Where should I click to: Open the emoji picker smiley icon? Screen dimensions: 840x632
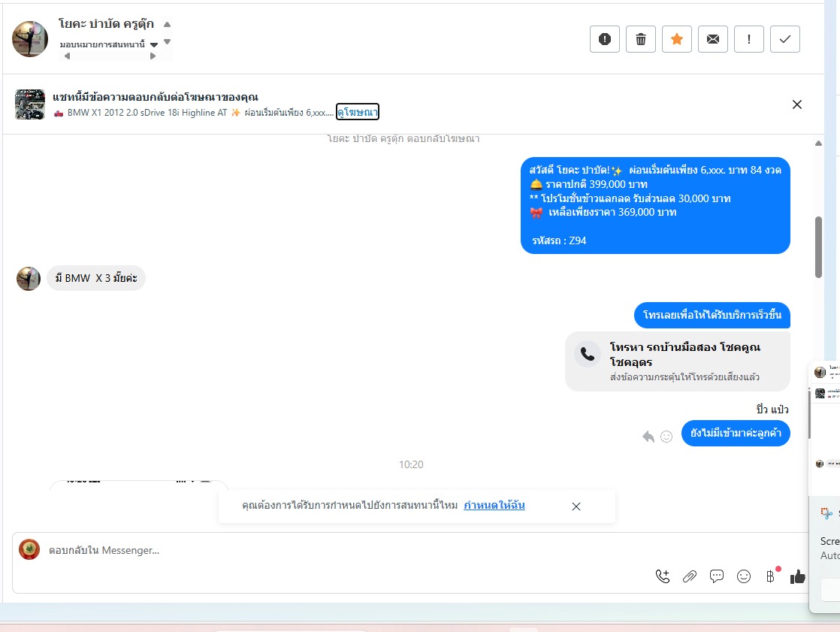pos(744,576)
